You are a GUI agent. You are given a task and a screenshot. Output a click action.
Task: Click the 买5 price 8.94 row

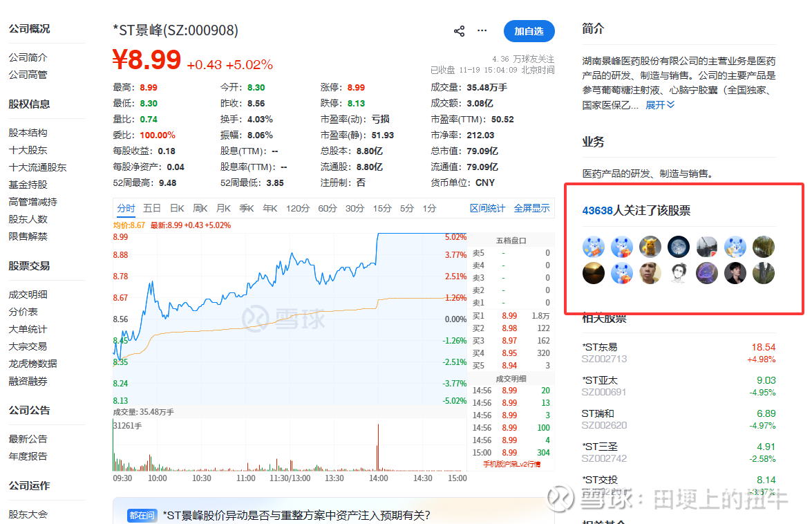coord(511,366)
